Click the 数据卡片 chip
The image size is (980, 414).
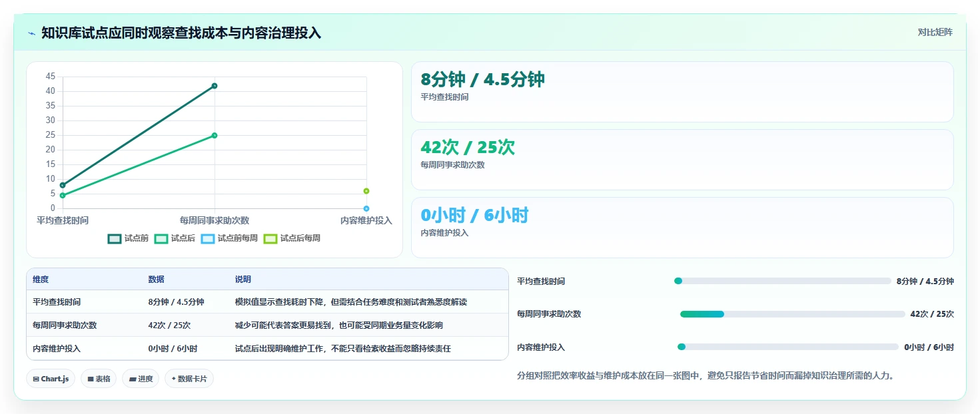point(189,379)
